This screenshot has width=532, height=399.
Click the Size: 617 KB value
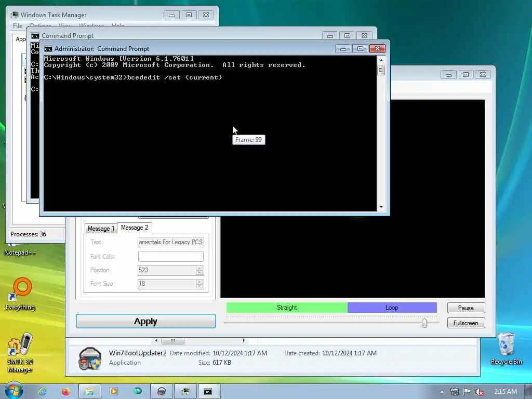[222, 363]
